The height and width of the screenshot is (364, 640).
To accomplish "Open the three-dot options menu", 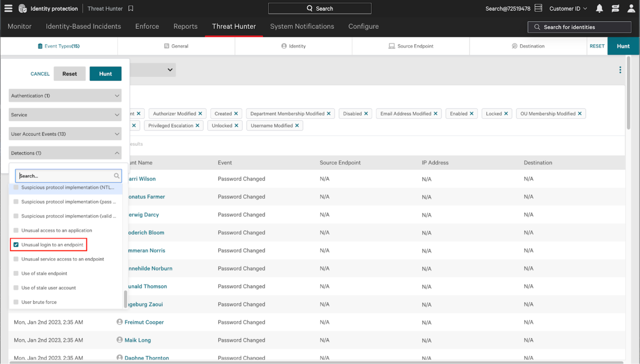I will pyautogui.click(x=620, y=70).
